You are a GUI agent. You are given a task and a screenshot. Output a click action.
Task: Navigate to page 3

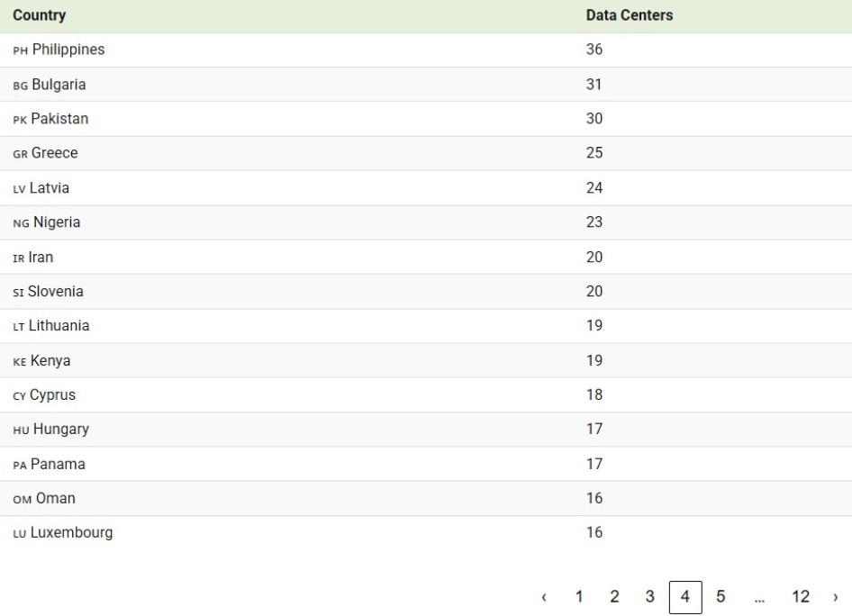[x=649, y=597]
